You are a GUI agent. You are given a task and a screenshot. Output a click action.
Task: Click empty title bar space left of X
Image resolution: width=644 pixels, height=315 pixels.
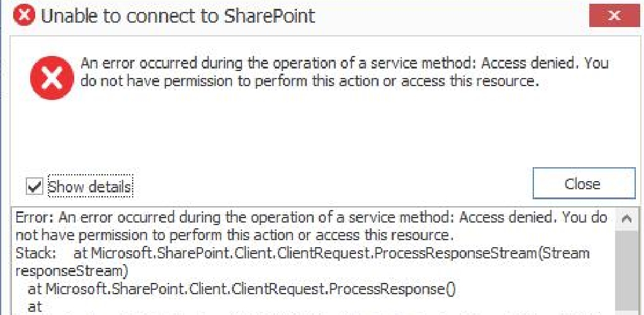(453, 16)
